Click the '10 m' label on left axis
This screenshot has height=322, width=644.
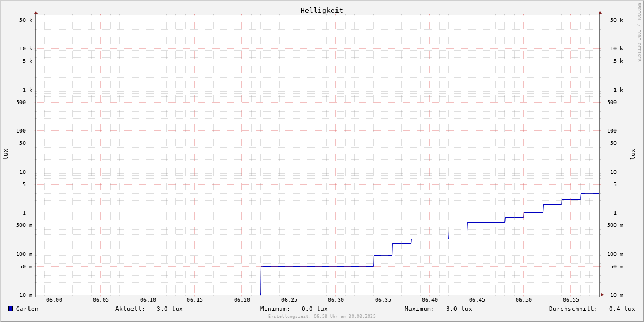point(26,295)
